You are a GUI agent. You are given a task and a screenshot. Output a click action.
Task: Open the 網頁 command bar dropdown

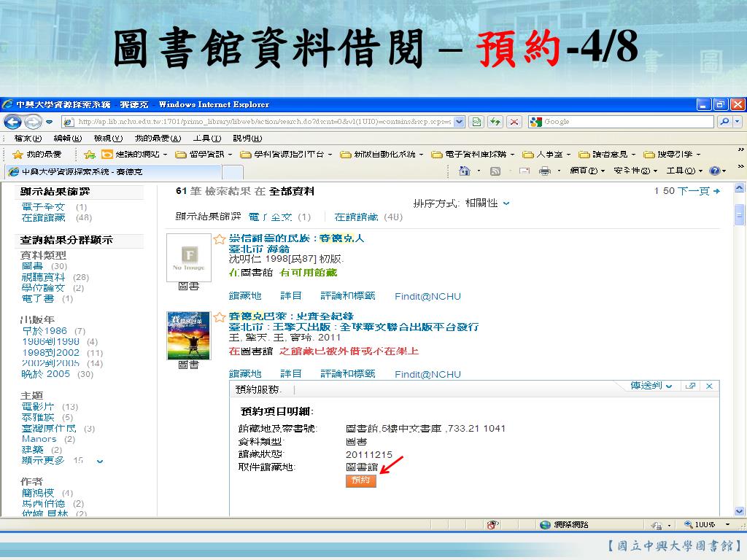point(587,171)
